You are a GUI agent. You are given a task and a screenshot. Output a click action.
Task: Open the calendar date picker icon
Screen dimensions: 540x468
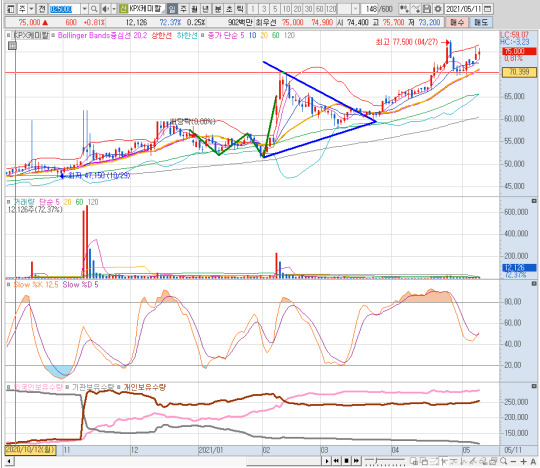pos(488,9)
